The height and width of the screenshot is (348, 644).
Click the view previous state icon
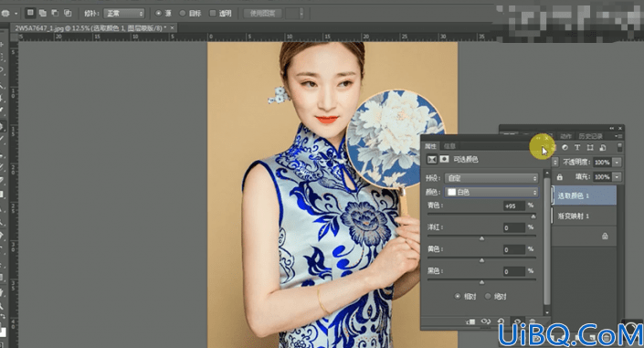point(486,322)
